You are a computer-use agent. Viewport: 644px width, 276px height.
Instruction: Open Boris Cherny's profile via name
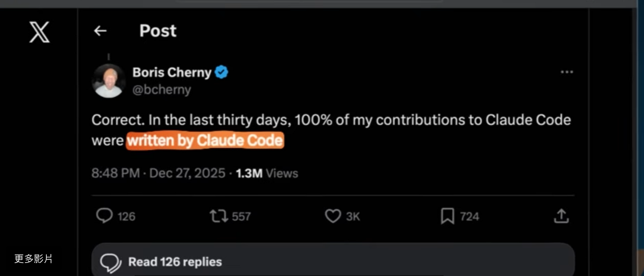pyautogui.click(x=172, y=72)
